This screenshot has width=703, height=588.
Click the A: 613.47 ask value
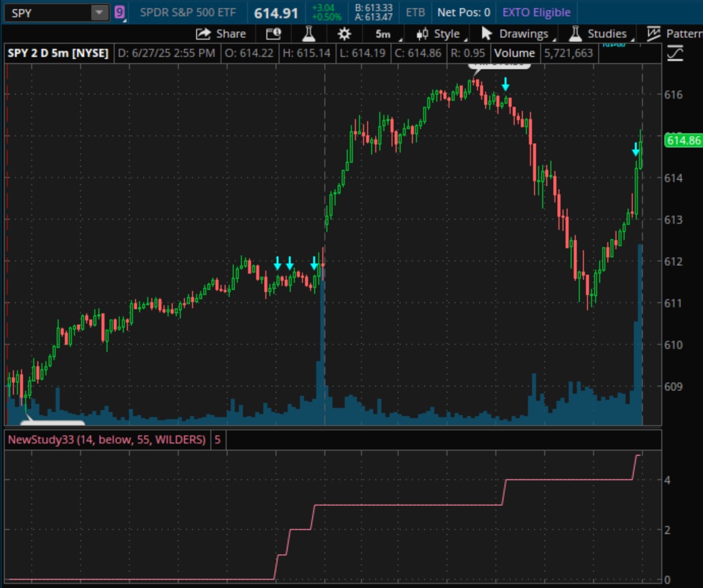(373, 17)
